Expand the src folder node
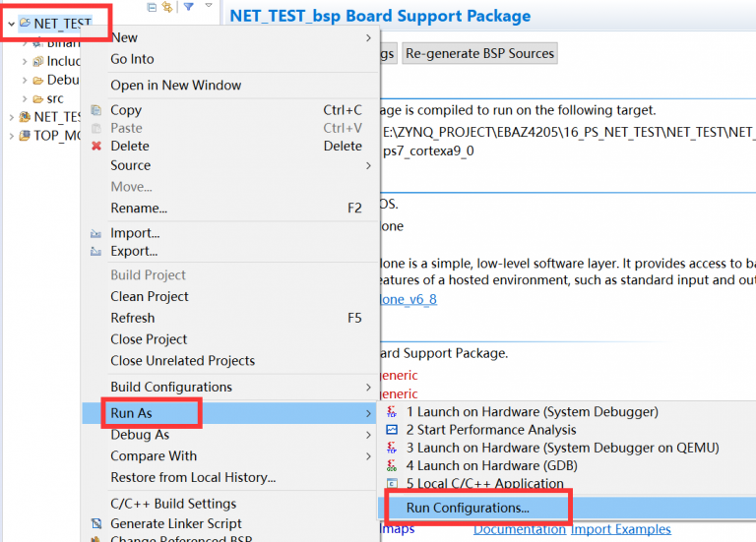Screen dimensions: 756x542 25,98
